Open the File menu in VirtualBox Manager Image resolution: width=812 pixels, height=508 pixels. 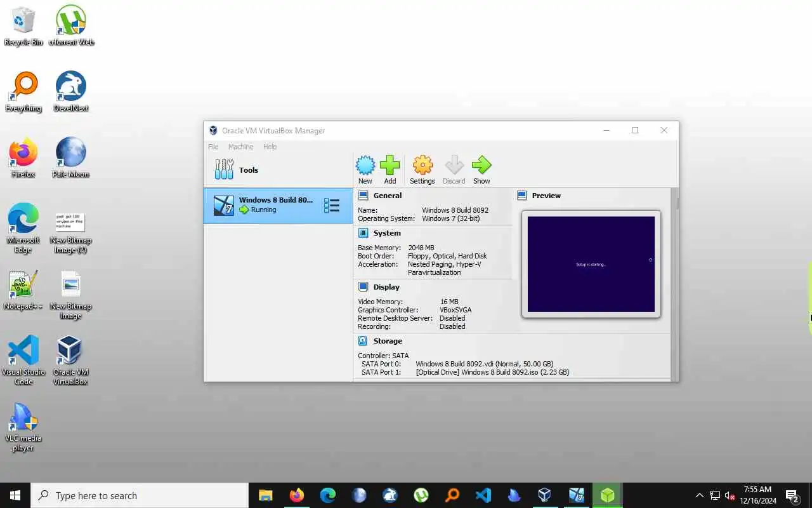213,147
